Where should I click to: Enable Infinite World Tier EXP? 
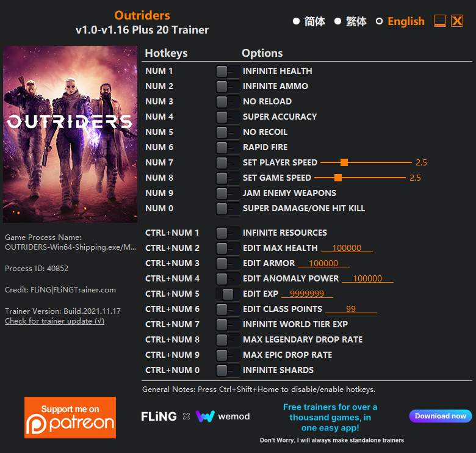228,325
